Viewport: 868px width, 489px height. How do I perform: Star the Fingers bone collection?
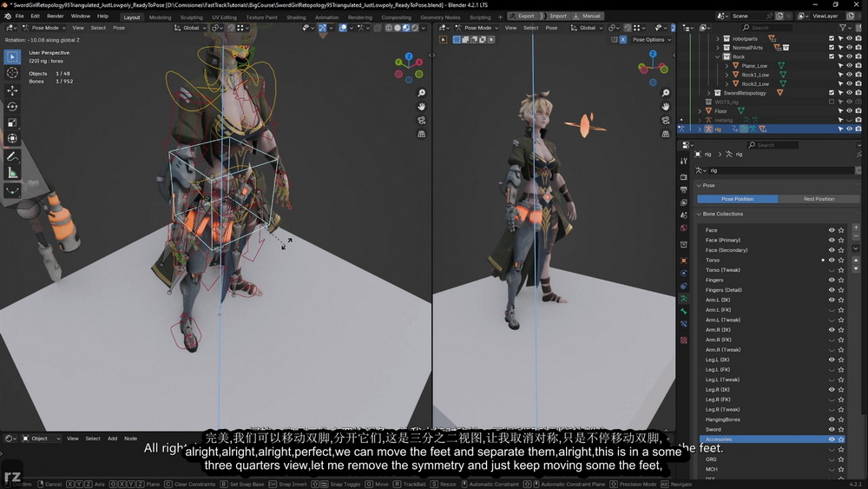pos(841,280)
